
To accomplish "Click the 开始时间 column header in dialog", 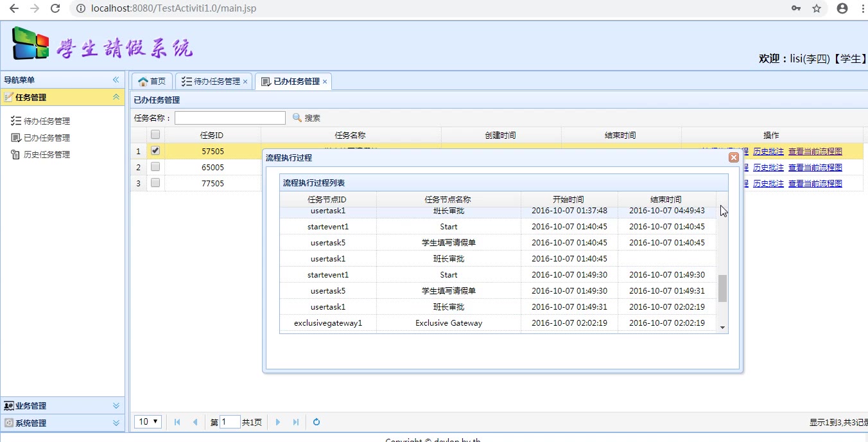I will 569,200.
